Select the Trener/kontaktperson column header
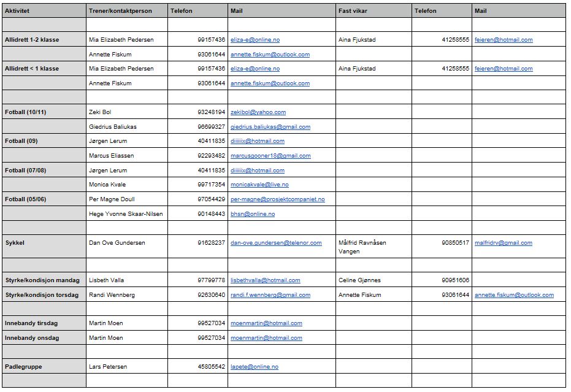Viewport: 571px width, 392px height. click(127, 10)
